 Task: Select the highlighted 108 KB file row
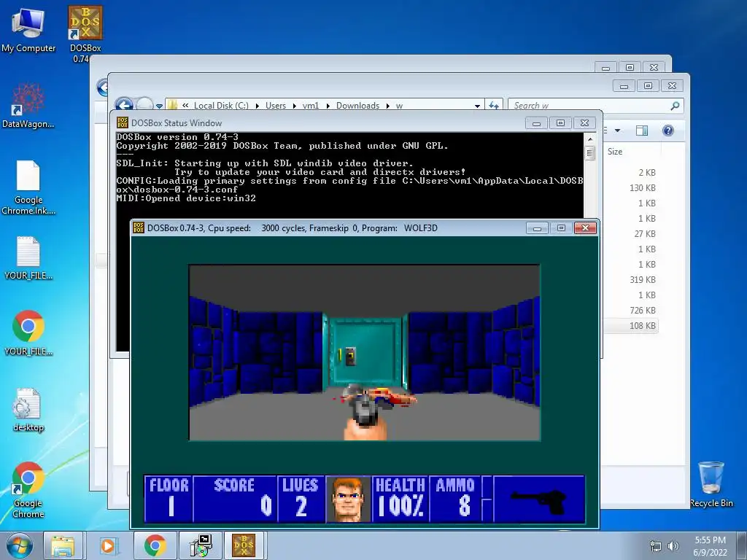tap(631, 326)
